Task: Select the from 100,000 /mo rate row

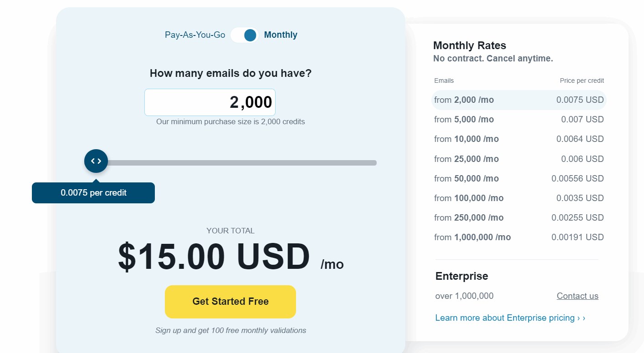Action: (x=519, y=198)
